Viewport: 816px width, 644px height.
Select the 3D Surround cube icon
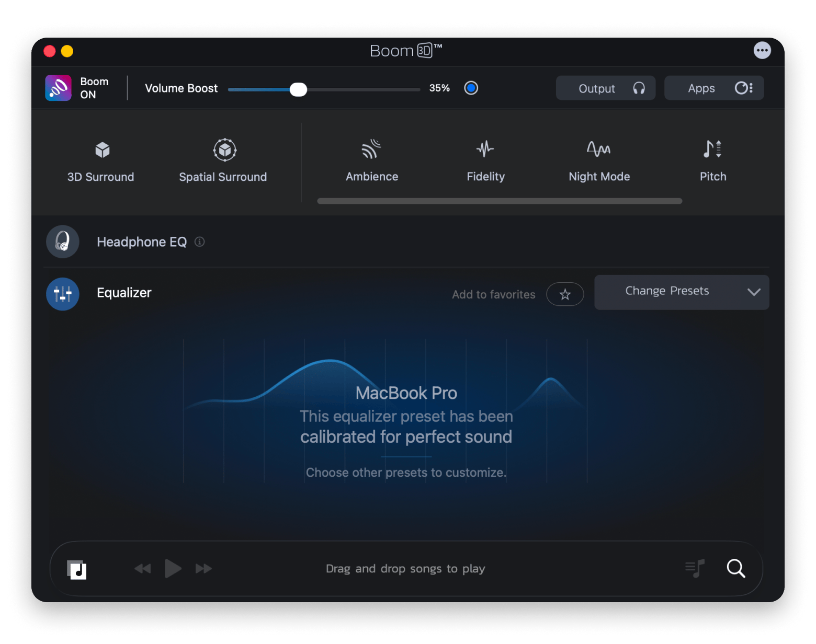point(103,150)
